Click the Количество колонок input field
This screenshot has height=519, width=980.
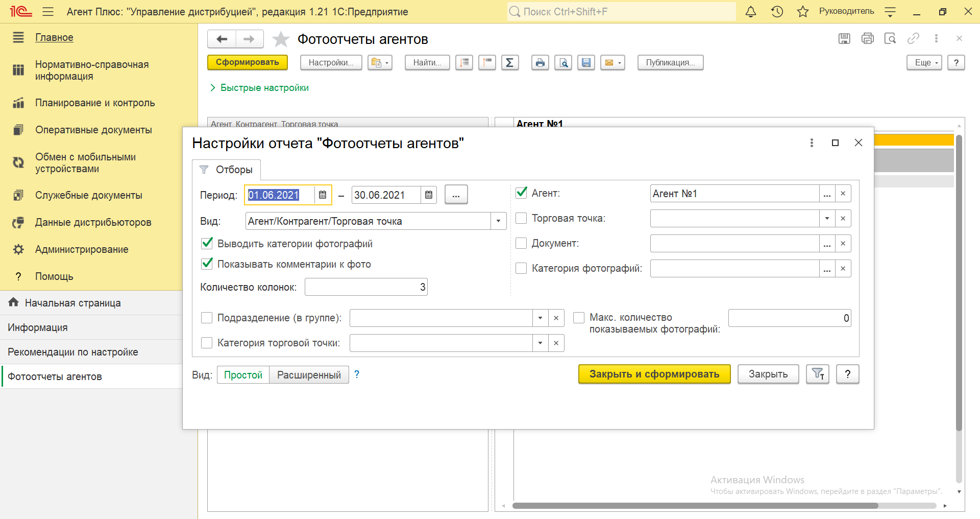pyautogui.click(x=366, y=287)
